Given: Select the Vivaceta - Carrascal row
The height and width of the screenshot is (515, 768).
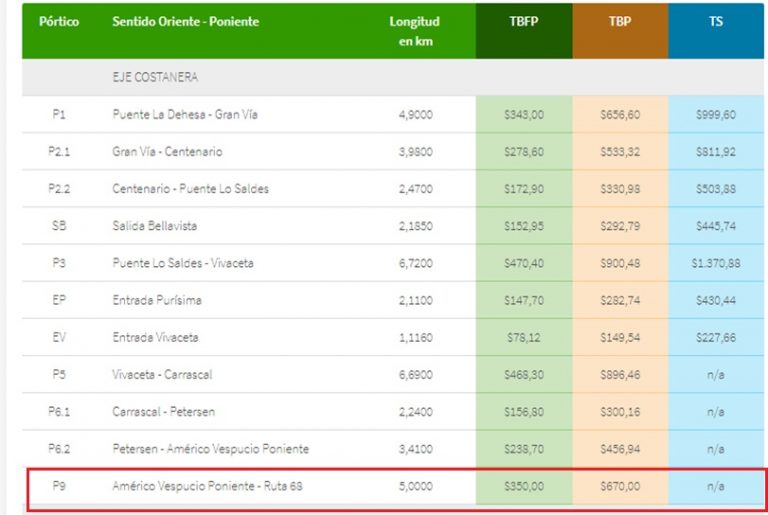Looking at the screenshot, I should pyautogui.click(x=162, y=375).
